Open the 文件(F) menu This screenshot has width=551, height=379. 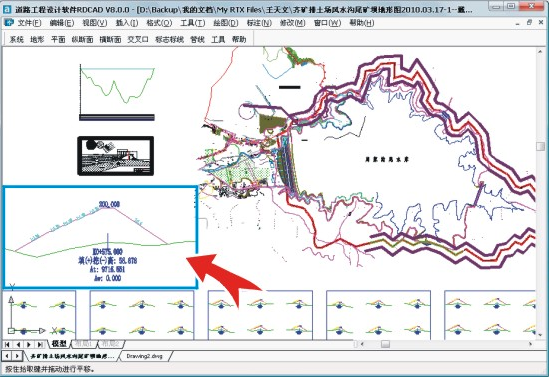pos(29,23)
